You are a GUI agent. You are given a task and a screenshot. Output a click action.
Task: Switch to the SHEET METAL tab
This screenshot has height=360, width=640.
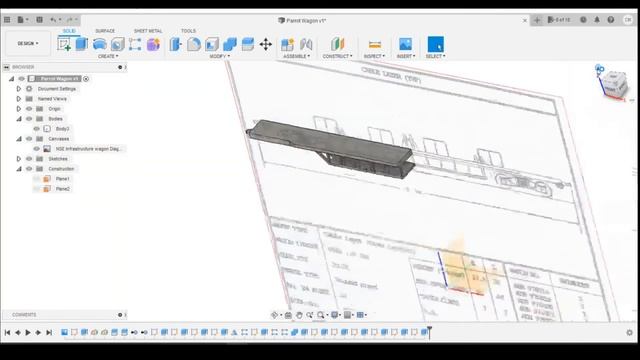pos(148,31)
